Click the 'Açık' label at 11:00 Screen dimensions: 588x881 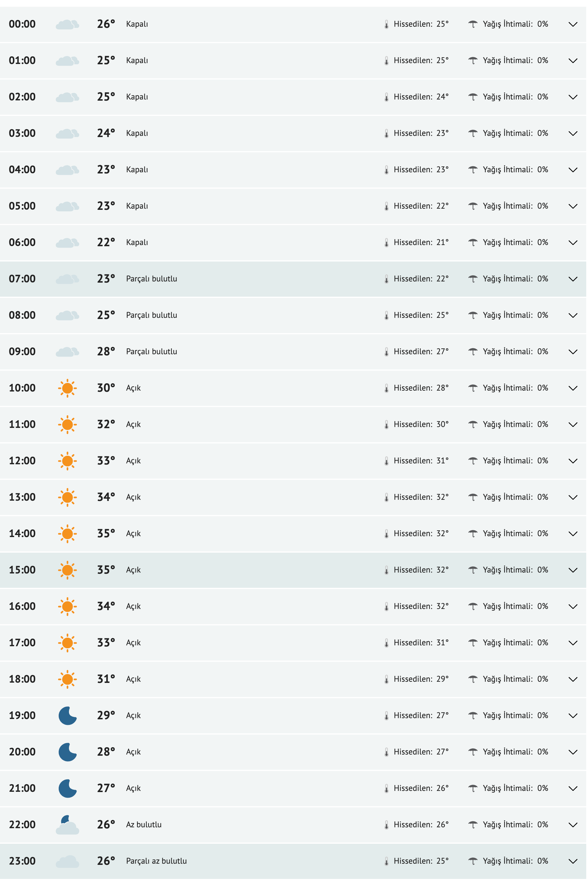[x=133, y=424]
